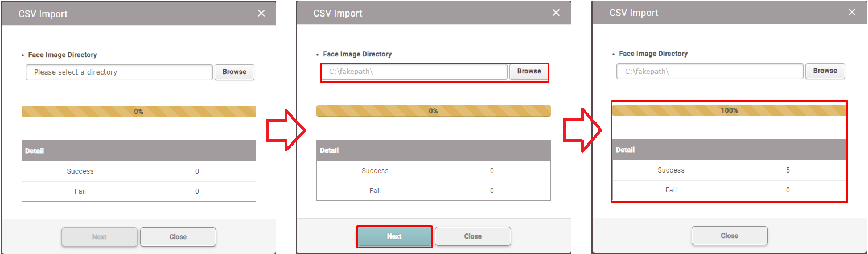Click the 0% progress bar under the empty directory field
The width and height of the screenshot is (868, 254).
(x=138, y=112)
